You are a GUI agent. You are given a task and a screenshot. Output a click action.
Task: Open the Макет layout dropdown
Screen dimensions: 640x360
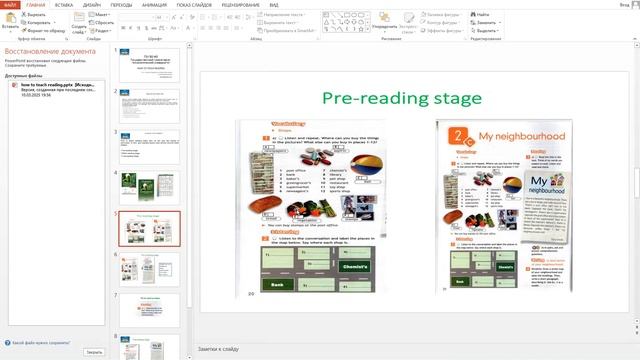click(99, 15)
